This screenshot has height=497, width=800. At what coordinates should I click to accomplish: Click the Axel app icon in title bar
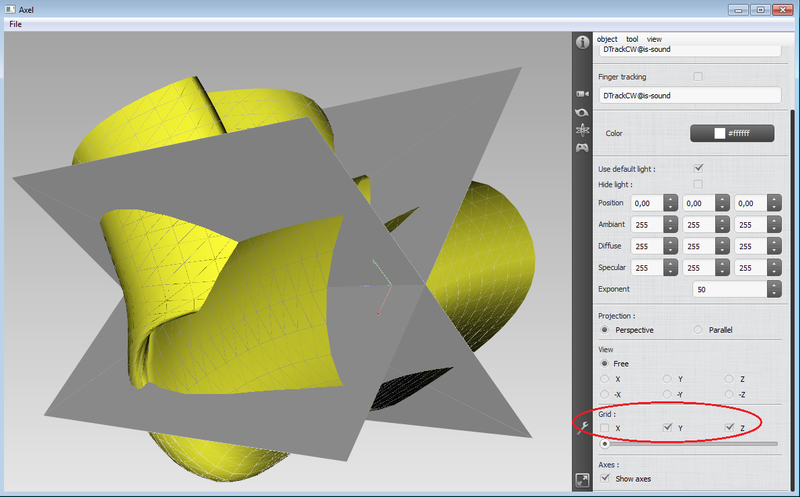(10, 8)
